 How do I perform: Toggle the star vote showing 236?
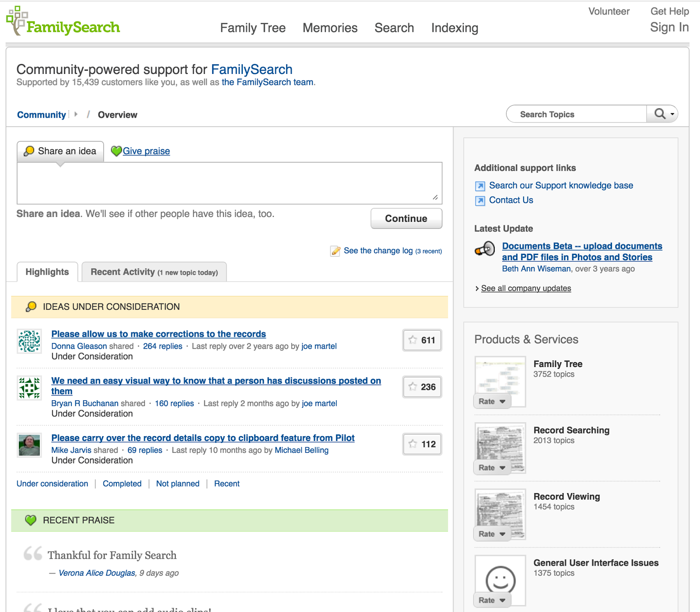pyautogui.click(x=421, y=387)
